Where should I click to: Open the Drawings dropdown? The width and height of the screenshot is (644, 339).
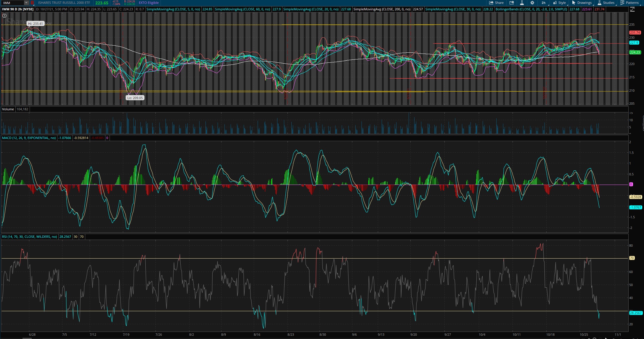coord(582,3)
